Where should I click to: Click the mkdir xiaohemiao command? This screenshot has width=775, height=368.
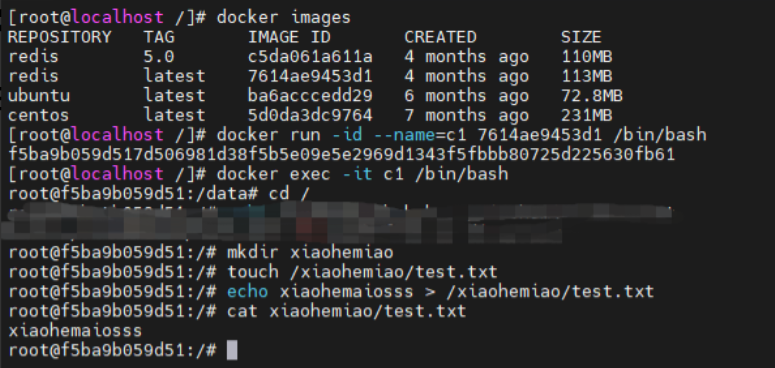pos(310,252)
